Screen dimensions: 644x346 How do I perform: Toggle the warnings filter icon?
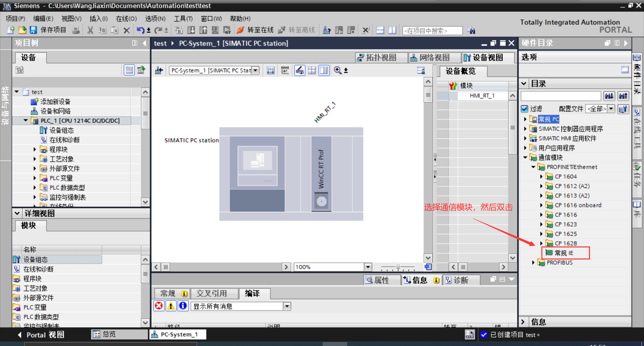click(171, 306)
